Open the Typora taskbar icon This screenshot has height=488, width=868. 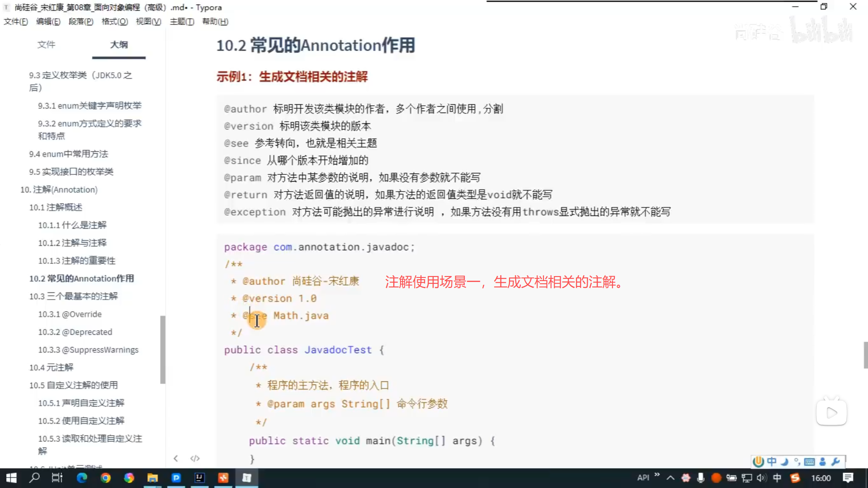point(246,478)
